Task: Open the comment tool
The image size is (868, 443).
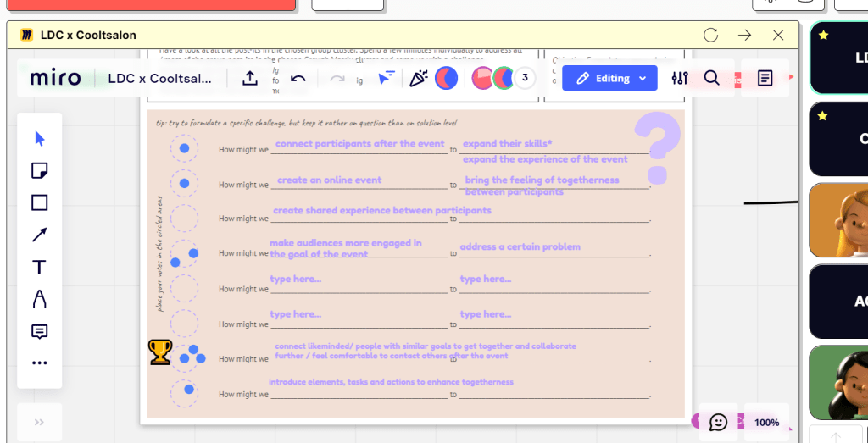Action: pyautogui.click(x=39, y=331)
